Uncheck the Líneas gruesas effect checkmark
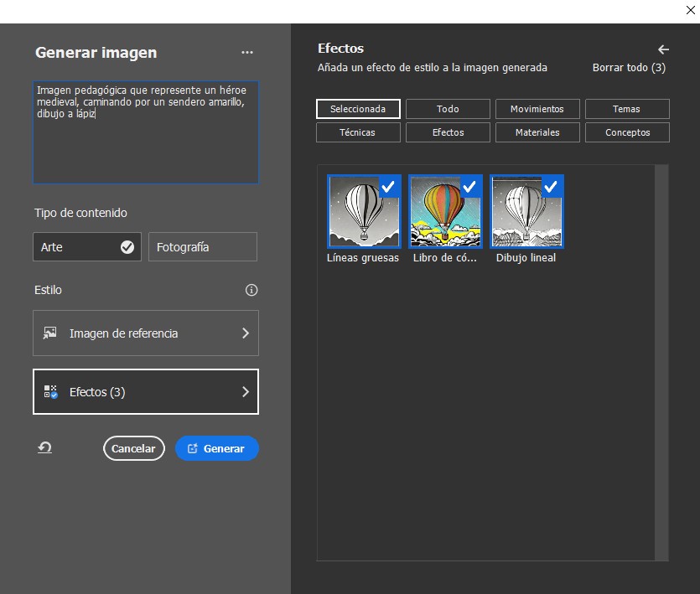 (388, 188)
